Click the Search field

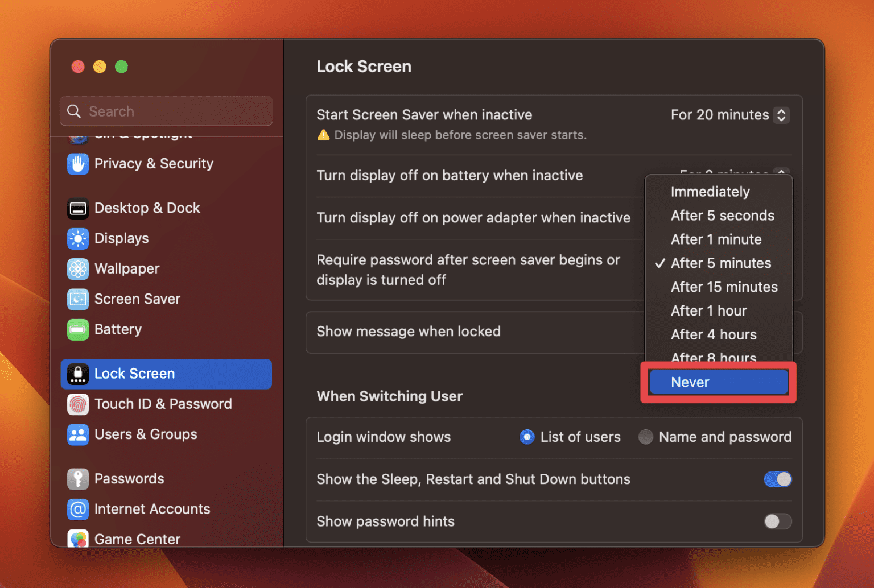tap(166, 111)
